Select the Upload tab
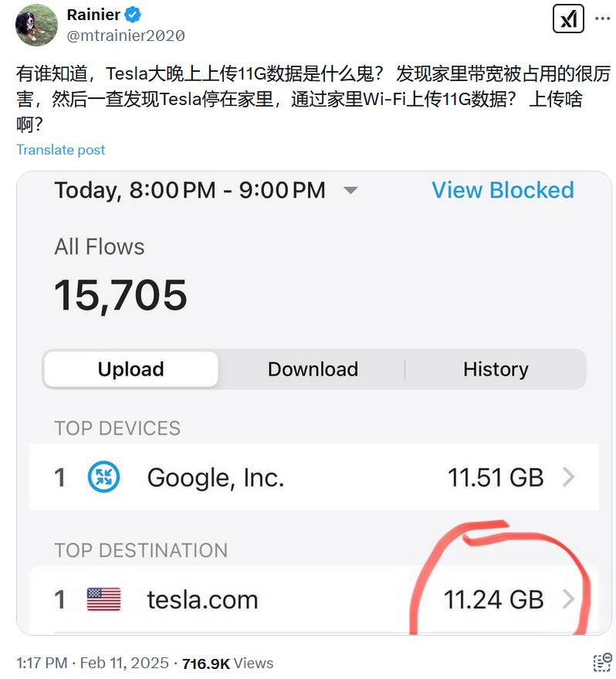The image size is (616, 679). (x=130, y=369)
